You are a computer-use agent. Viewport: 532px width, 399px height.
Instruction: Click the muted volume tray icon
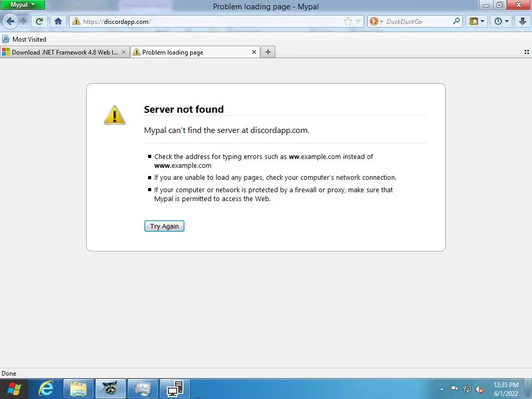pos(480,389)
